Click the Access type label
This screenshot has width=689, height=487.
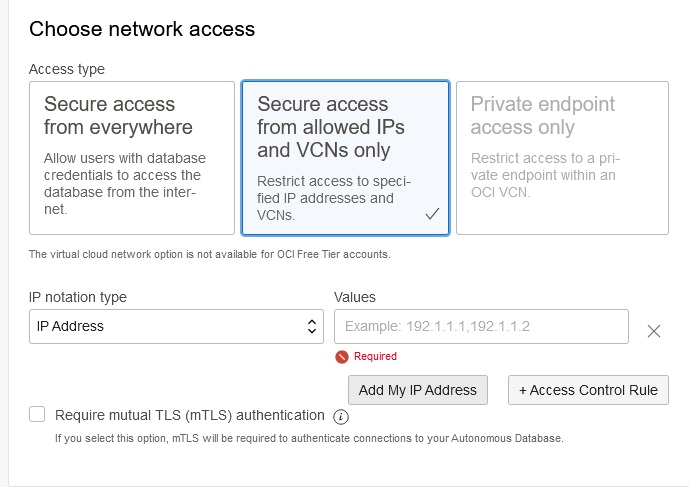67,69
